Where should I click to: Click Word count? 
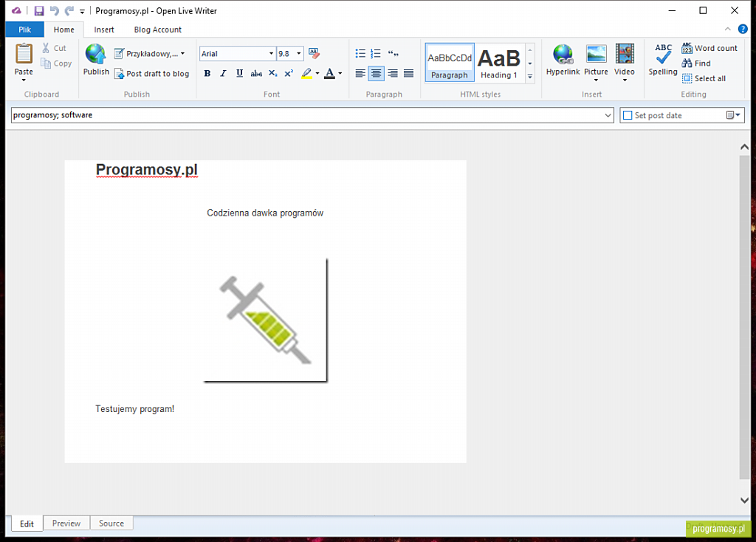tap(709, 48)
